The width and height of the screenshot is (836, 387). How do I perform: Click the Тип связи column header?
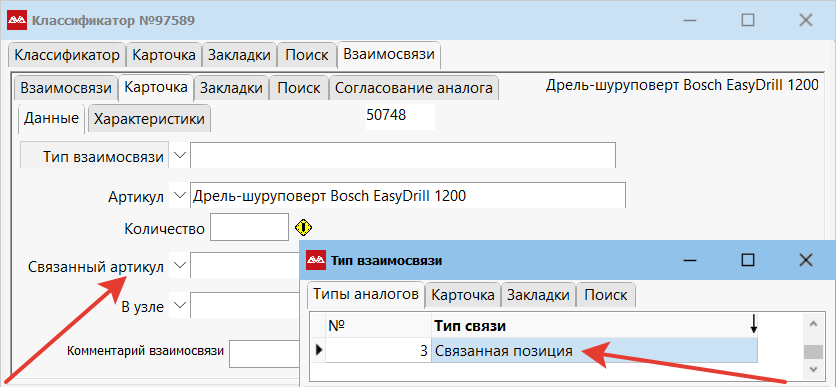(x=594, y=325)
